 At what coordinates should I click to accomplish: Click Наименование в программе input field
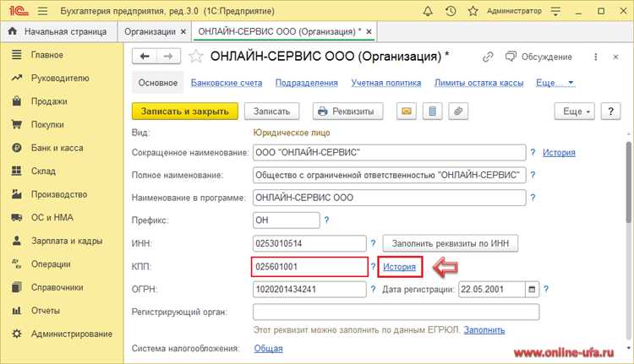click(390, 198)
